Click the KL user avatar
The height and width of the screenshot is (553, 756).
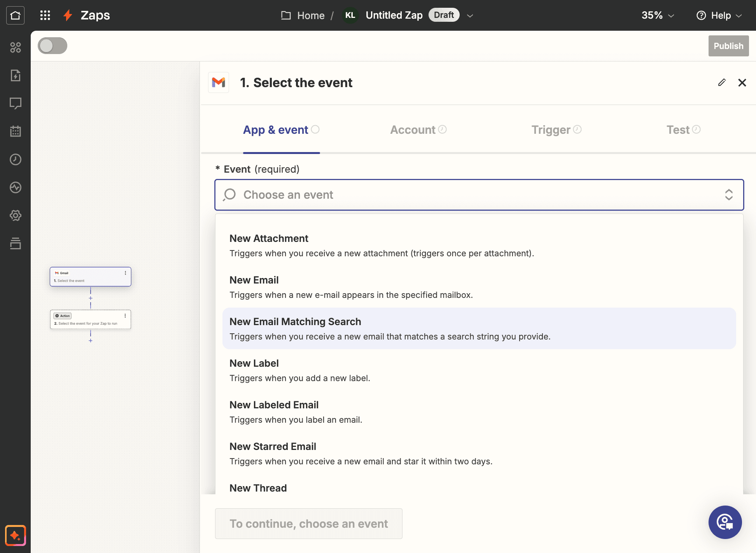pyautogui.click(x=350, y=15)
